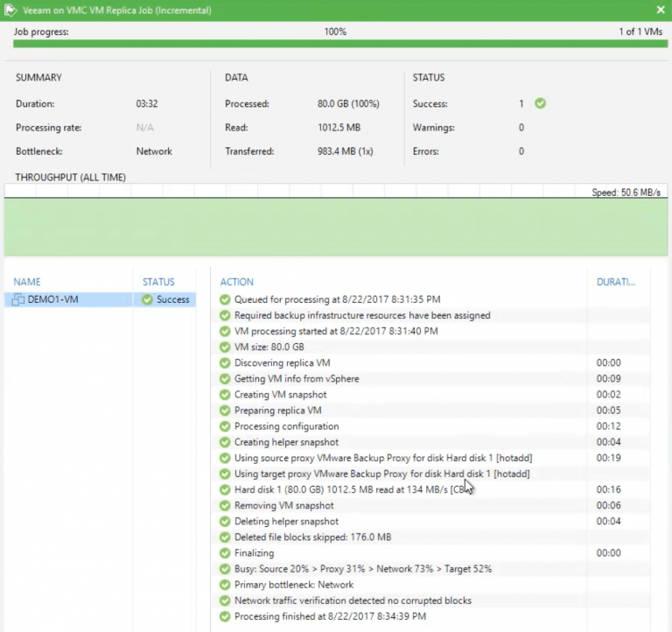This screenshot has width=672, height=632.
Task: Click the green success icon beside Success count
Action: (x=540, y=103)
